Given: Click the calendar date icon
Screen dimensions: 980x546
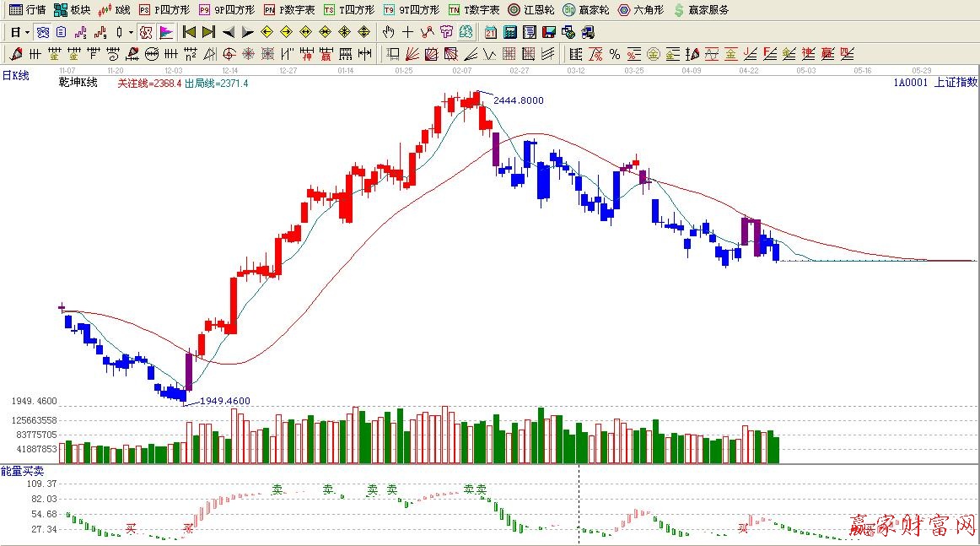Looking at the screenshot, I should 491,32.
